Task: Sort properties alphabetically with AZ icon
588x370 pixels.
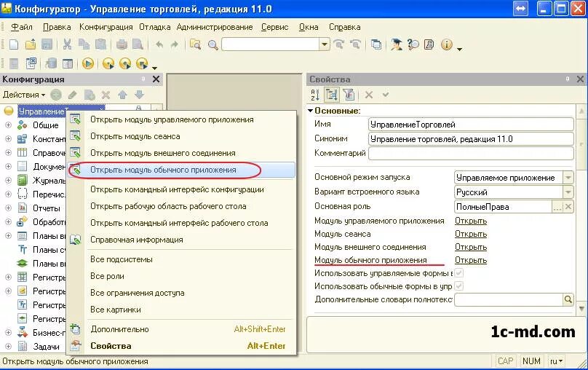Action: click(315, 95)
